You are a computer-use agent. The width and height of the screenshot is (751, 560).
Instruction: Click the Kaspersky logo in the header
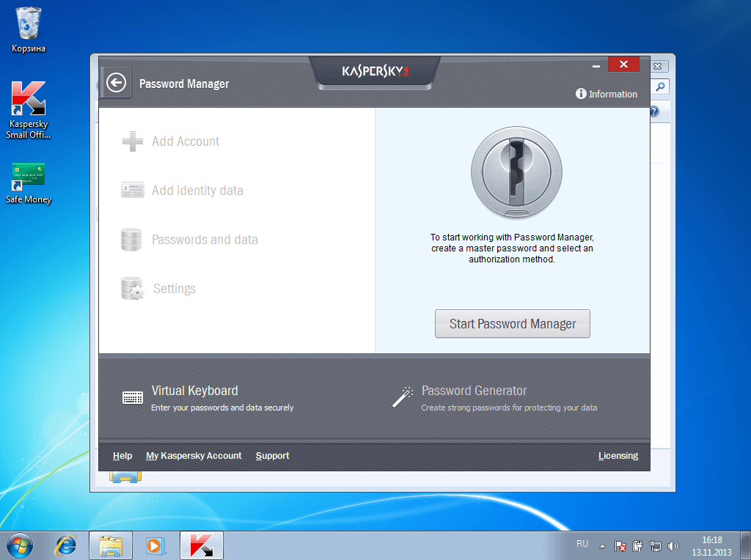375,71
